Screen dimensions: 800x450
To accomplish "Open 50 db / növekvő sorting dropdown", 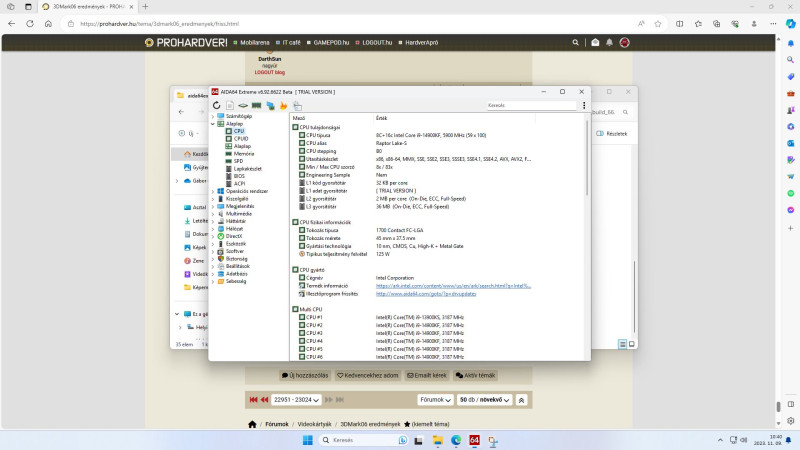I will click(485, 400).
